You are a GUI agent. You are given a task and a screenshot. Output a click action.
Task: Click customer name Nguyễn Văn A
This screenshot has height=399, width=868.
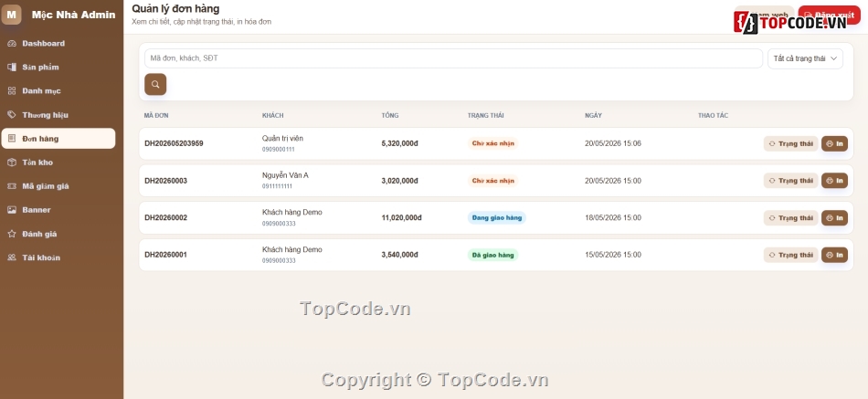285,175
